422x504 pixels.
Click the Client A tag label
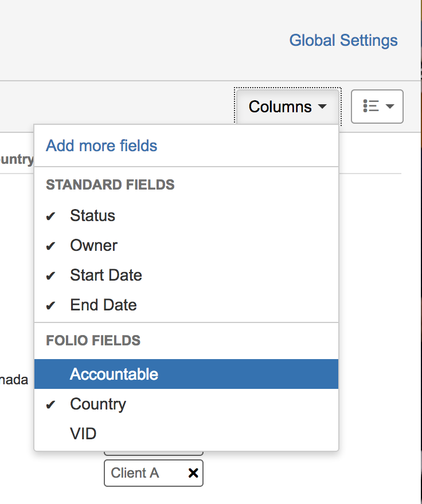coord(135,473)
